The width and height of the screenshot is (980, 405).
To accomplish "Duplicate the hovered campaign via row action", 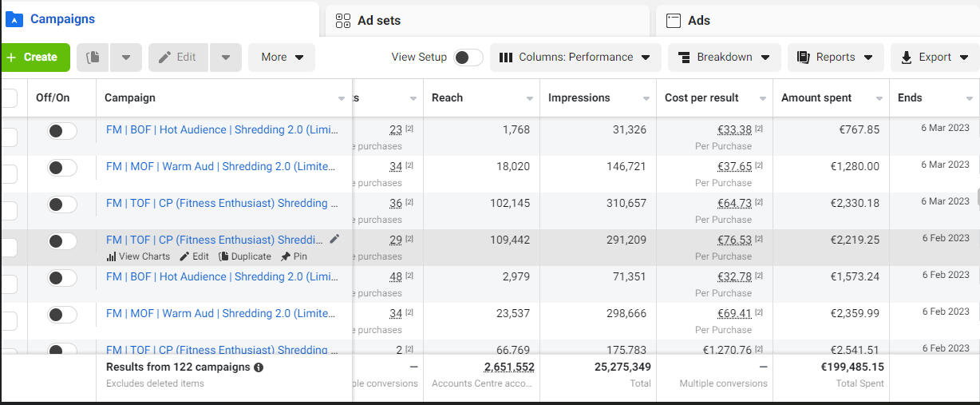I will tap(245, 256).
